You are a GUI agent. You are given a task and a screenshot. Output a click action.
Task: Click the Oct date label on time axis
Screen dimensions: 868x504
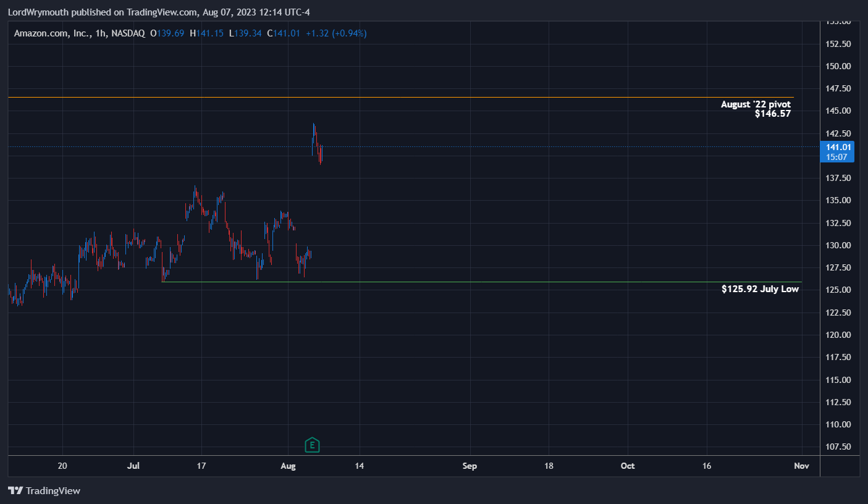pos(628,466)
